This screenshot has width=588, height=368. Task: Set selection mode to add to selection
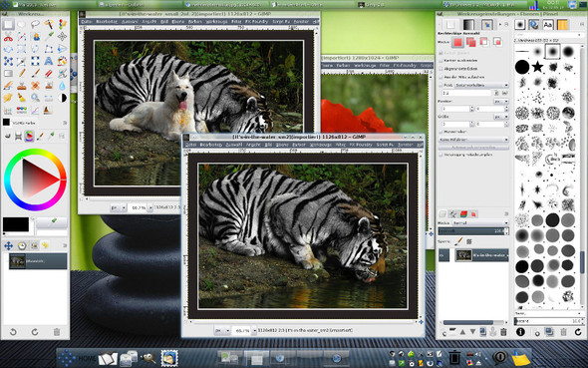pyautogui.click(x=471, y=43)
